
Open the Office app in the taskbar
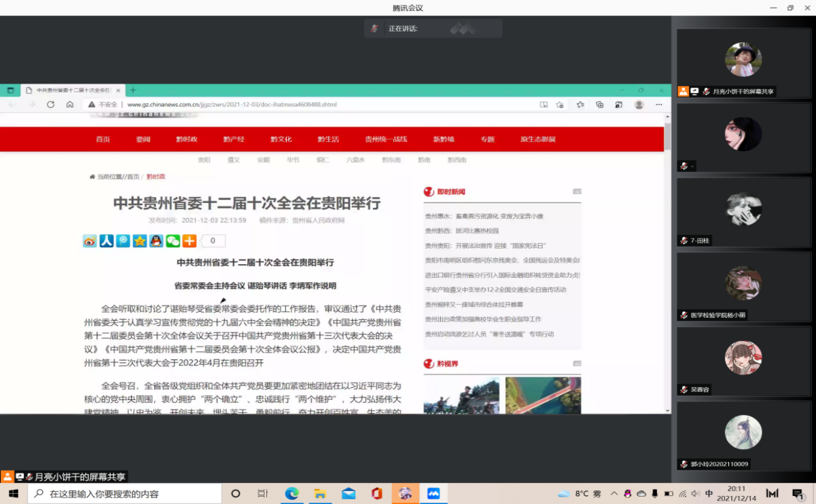tap(377, 494)
